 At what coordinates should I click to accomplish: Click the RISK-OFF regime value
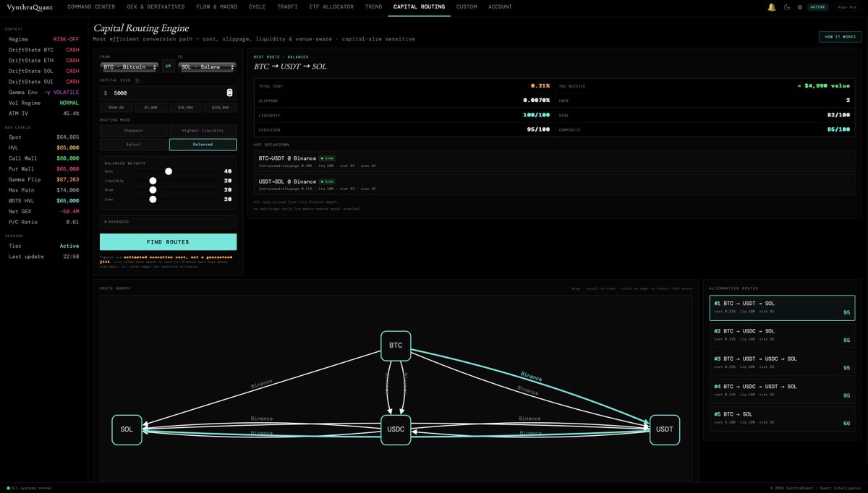click(x=67, y=39)
